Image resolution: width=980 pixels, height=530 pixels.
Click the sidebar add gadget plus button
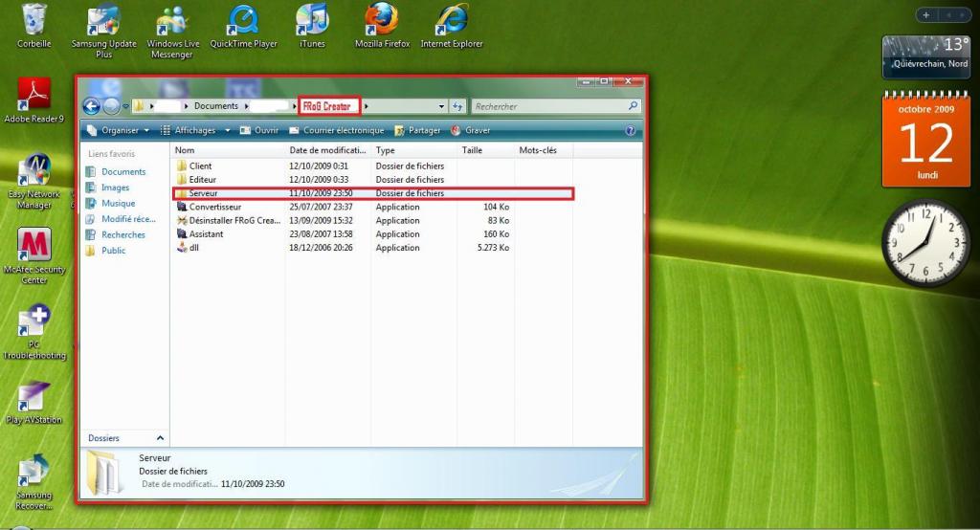(x=925, y=15)
